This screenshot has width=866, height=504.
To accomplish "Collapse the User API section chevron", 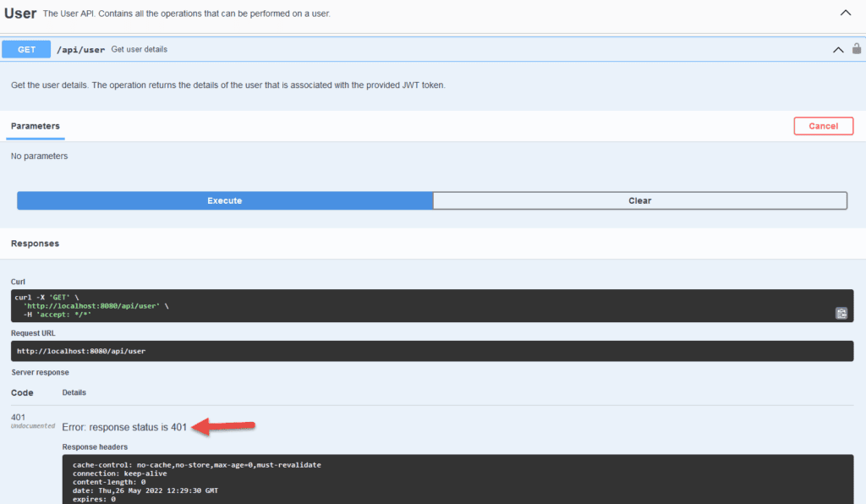I will [845, 13].
